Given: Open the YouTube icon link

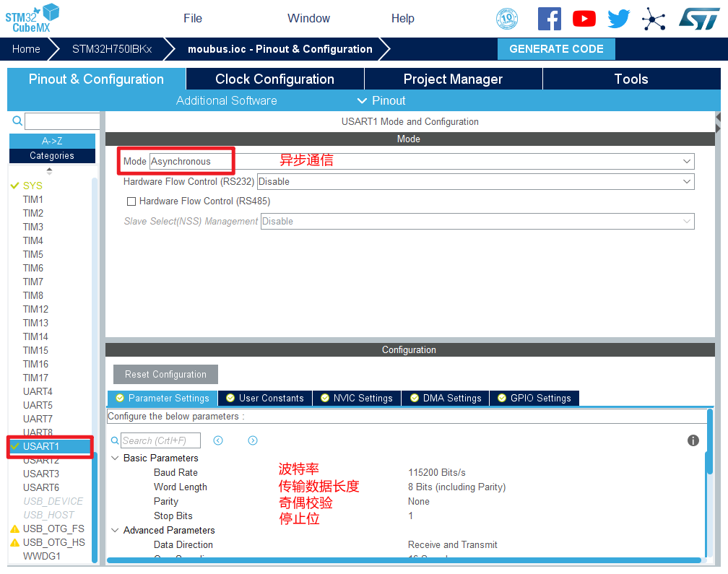Looking at the screenshot, I should (584, 19).
